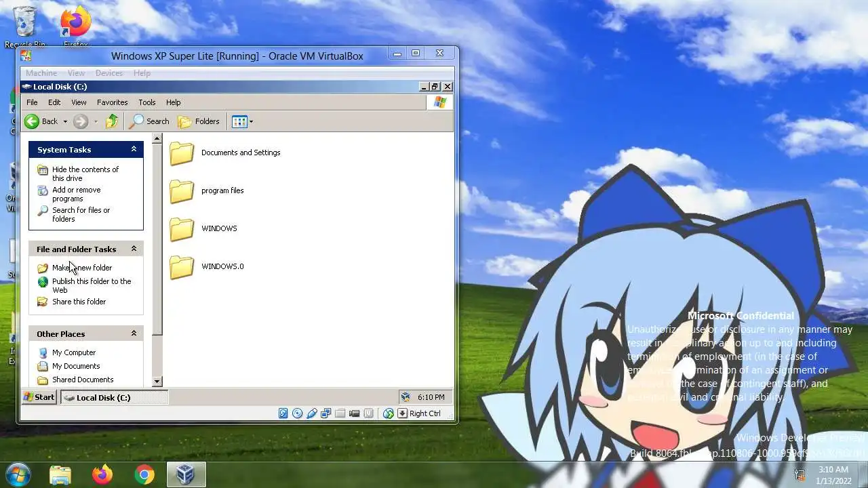Collapse the System Tasks panel
The height and width of the screenshot is (488, 868).
pyautogui.click(x=134, y=149)
